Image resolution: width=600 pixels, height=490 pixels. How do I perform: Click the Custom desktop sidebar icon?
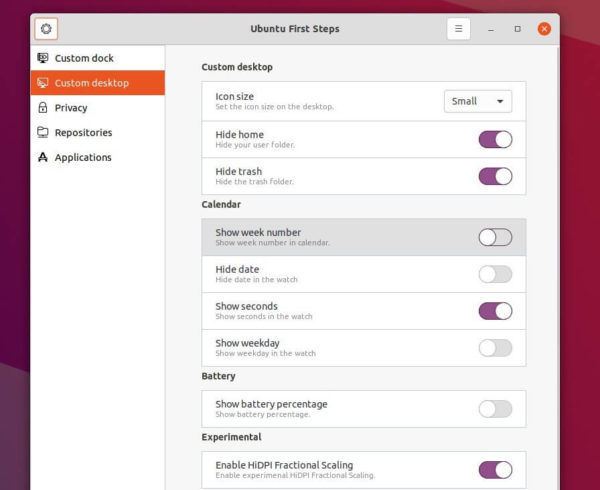click(x=43, y=83)
